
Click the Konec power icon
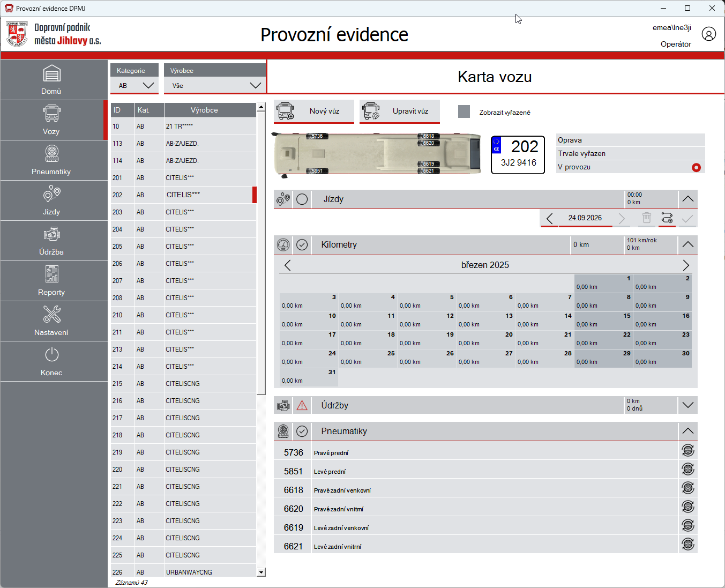pyautogui.click(x=52, y=354)
